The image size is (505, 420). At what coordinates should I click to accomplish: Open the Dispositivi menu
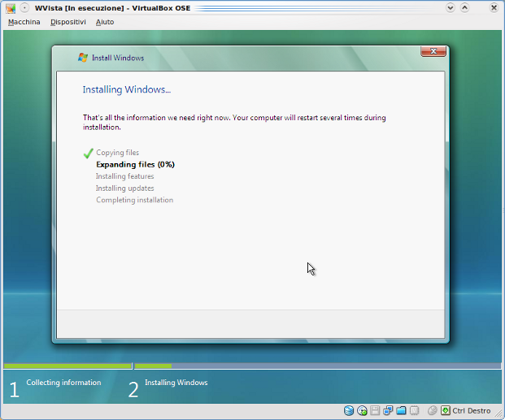click(68, 22)
